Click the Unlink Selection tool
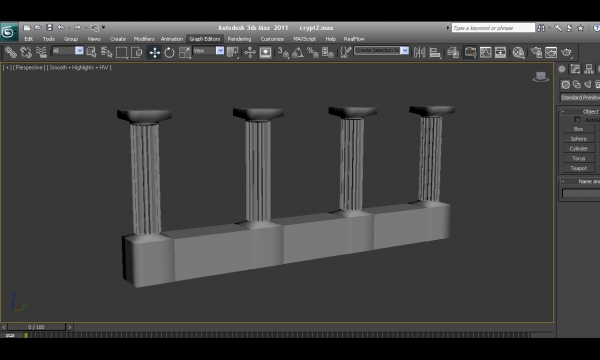The width and height of the screenshot is (600, 360). [x=26, y=52]
